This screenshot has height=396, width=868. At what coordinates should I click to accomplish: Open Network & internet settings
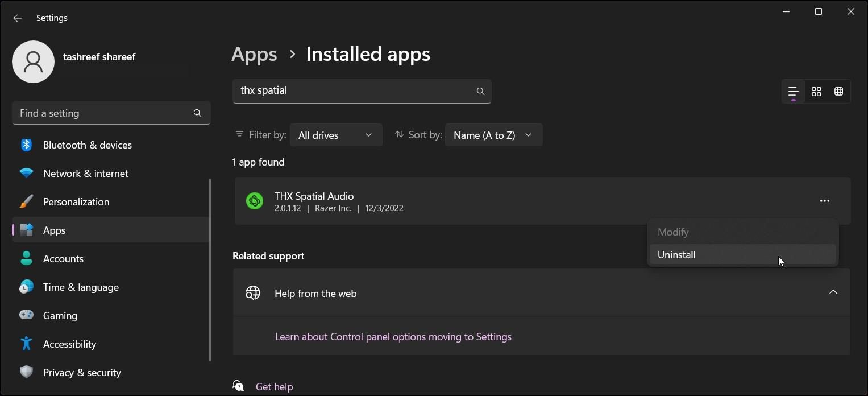(x=111, y=174)
